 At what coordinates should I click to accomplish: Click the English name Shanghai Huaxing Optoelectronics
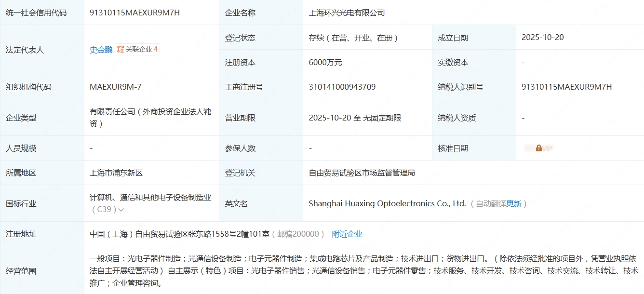click(387, 203)
